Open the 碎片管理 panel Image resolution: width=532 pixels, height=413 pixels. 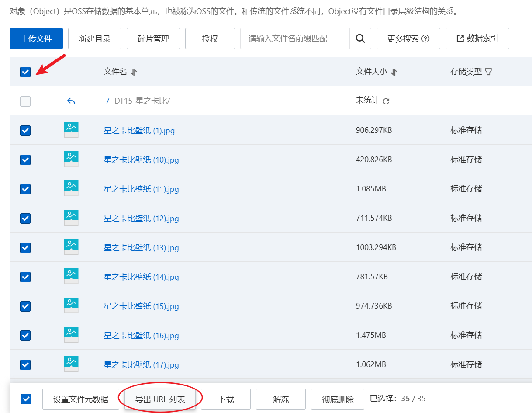click(153, 38)
